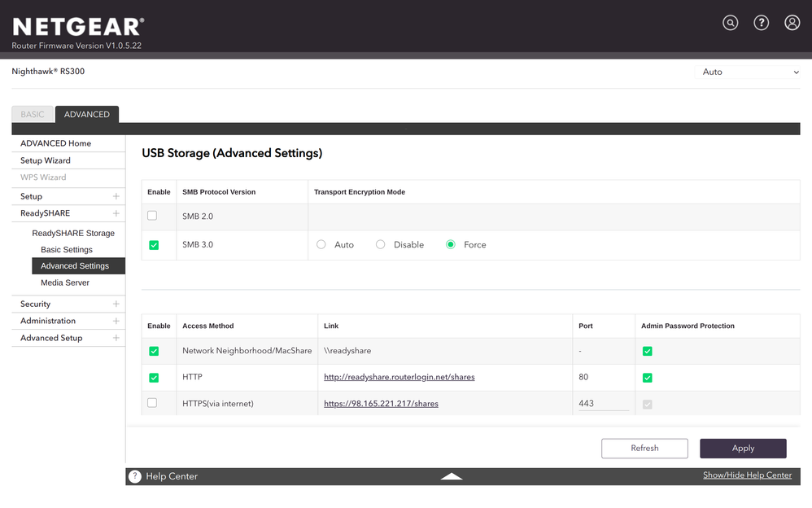Open Media Server in sidebar
812x508 pixels.
tap(65, 282)
